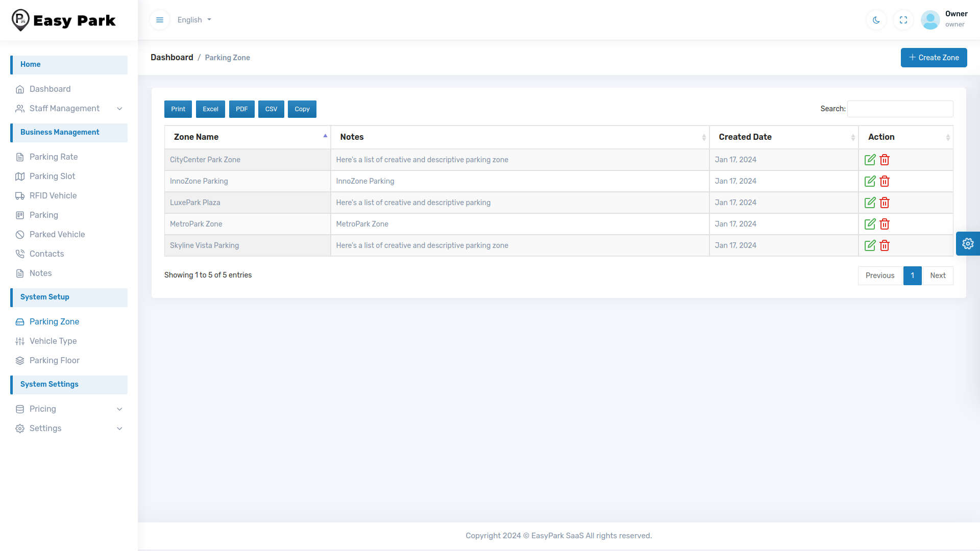Click the edit icon for CityCenter Park Zone
980x551 pixels.
coord(870,160)
